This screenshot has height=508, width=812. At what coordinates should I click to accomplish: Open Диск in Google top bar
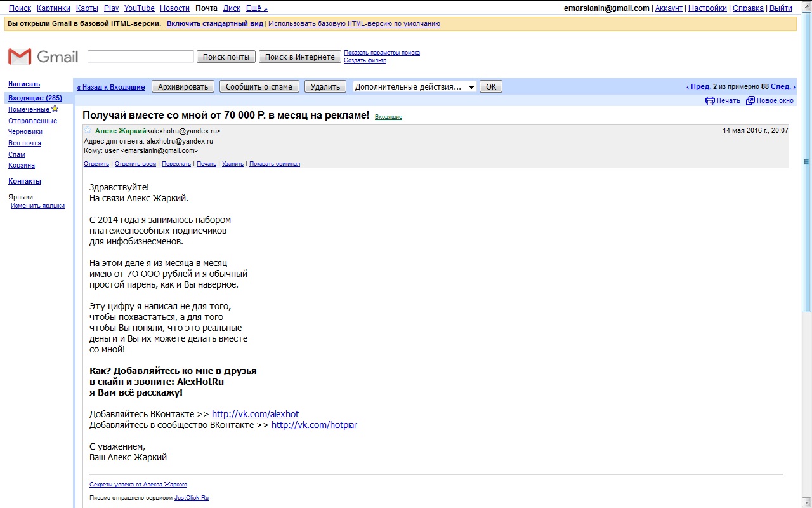[x=232, y=8]
